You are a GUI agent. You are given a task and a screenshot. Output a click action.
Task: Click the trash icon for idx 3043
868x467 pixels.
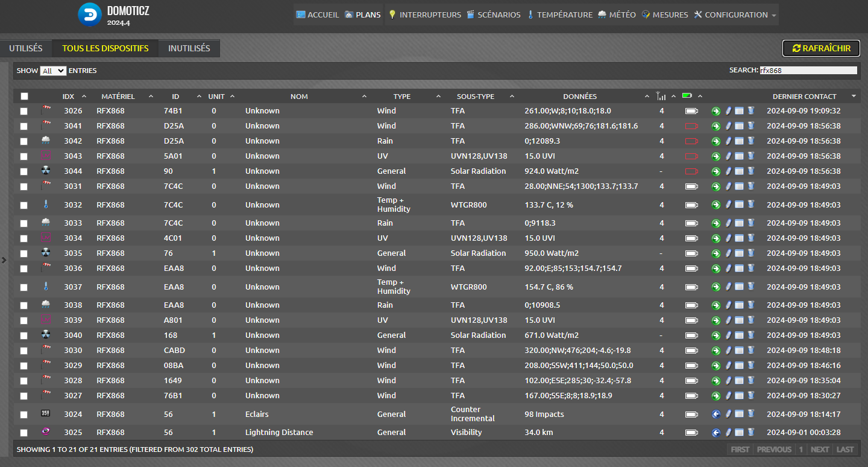(750, 156)
